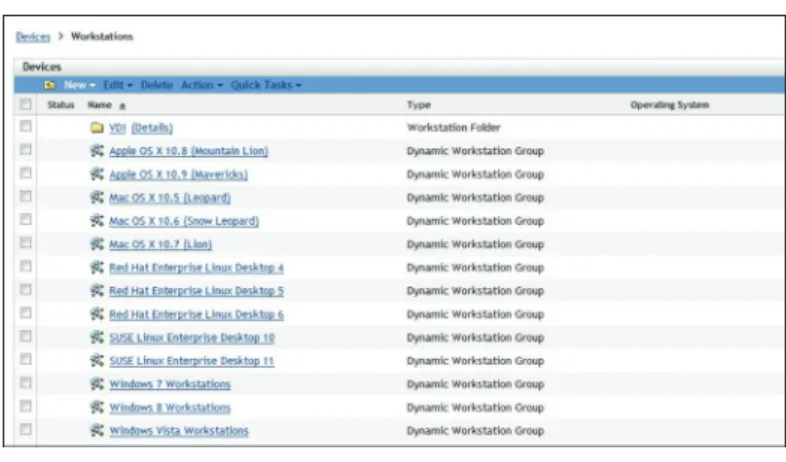Open the VDI (Details) link
This screenshot has width=786, height=462.
(x=152, y=128)
